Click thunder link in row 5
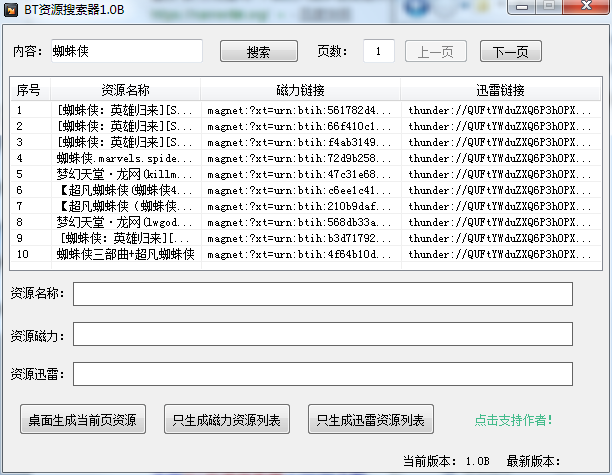 coord(500,174)
